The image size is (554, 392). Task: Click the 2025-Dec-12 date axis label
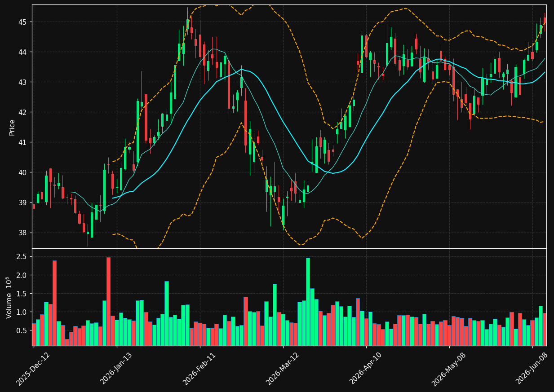pos(33,369)
